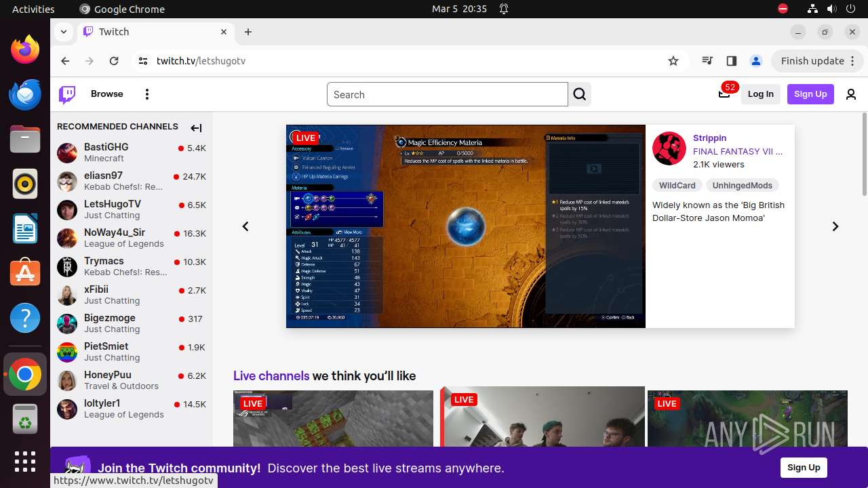Show next carousel stream
This screenshot has height=488, width=868.
[835, 226]
